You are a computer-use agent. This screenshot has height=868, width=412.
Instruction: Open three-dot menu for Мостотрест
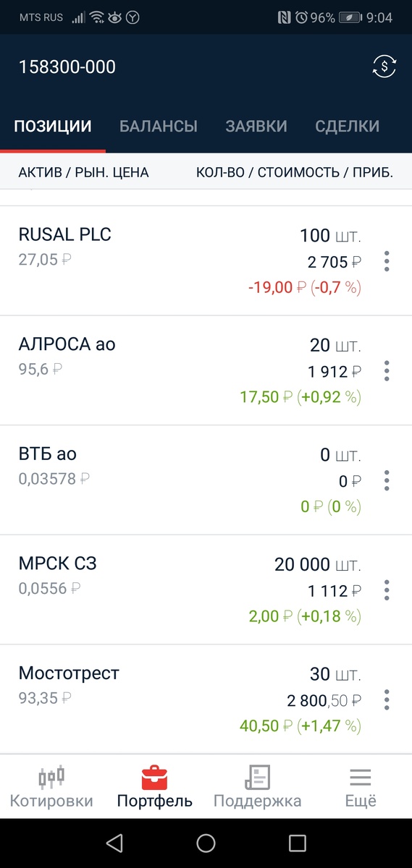387,700
